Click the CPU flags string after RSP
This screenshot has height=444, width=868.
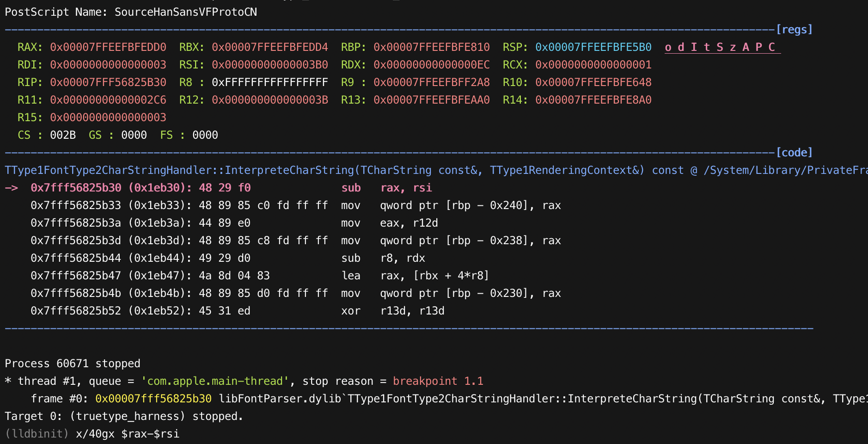(x=722, y=47)
